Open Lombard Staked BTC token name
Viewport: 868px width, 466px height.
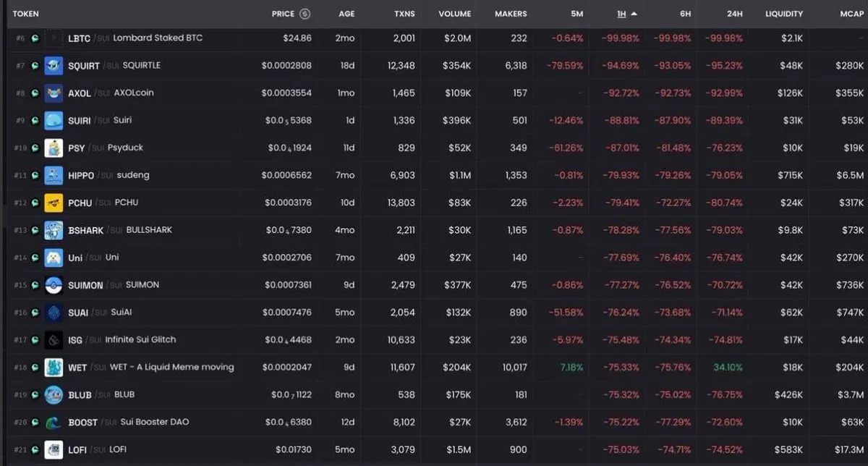158,38
